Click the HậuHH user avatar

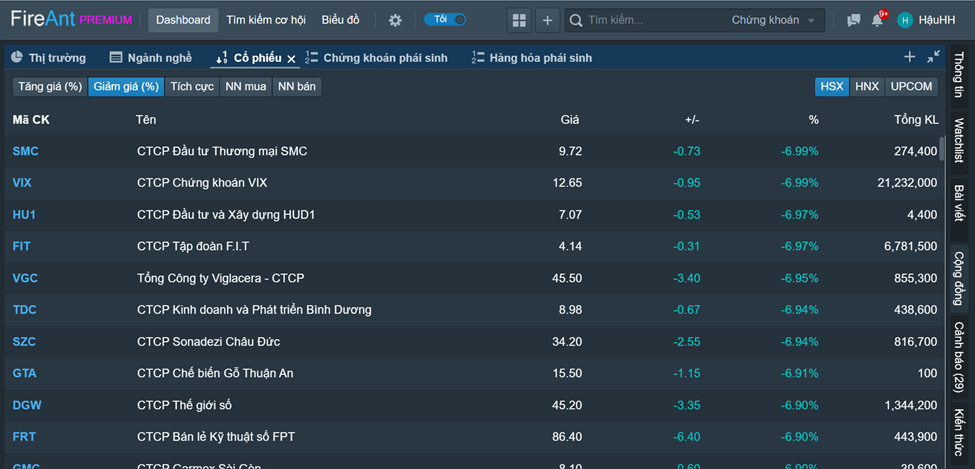(x=905, y=21)
